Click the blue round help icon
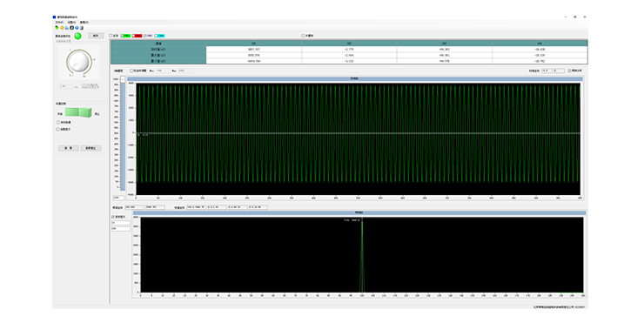Screen dimensions: 644x330 (x=77, y=28)
